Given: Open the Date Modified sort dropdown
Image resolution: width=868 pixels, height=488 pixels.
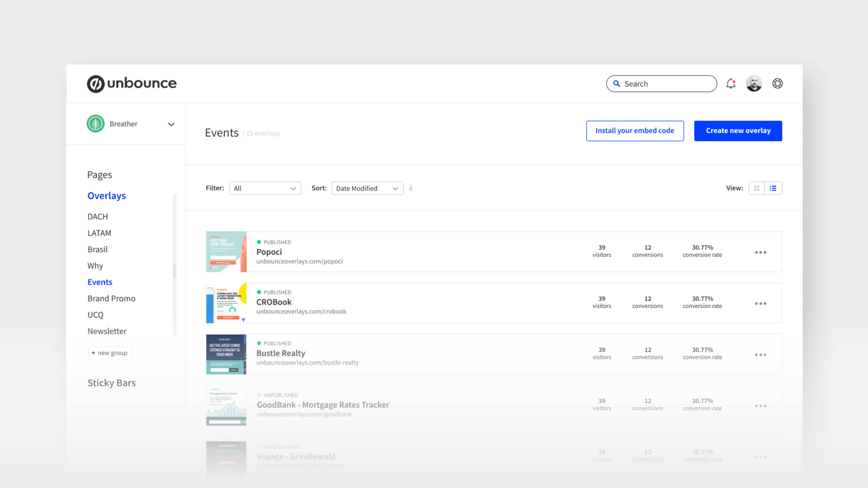Looking at the screenshot, I should [x=367, y=188].
